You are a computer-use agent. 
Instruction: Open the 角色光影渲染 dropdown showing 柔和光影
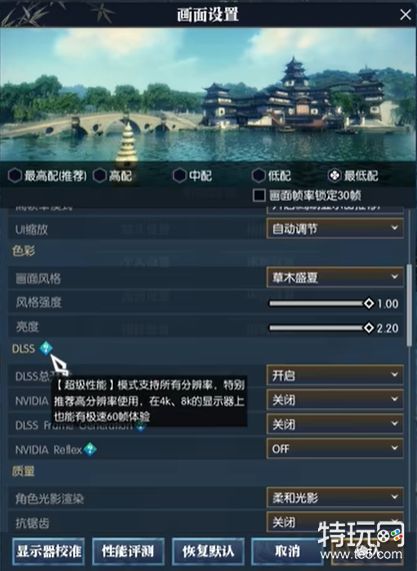(x=335, y=497)
